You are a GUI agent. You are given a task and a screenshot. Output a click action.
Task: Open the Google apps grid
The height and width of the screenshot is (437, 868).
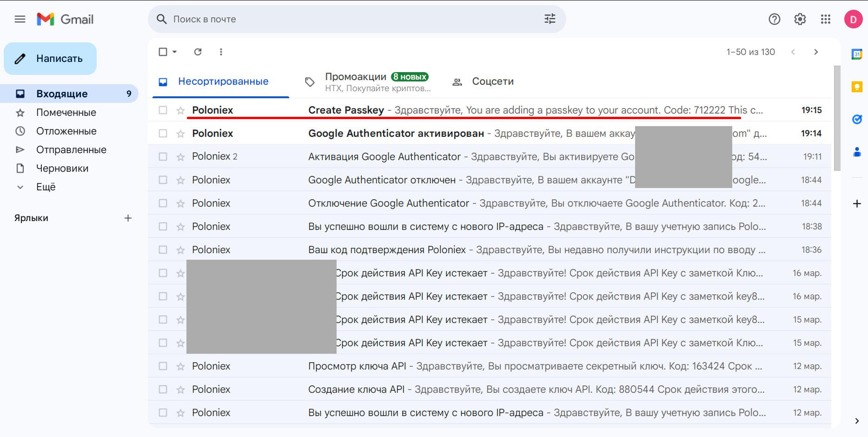click(826, 19)
